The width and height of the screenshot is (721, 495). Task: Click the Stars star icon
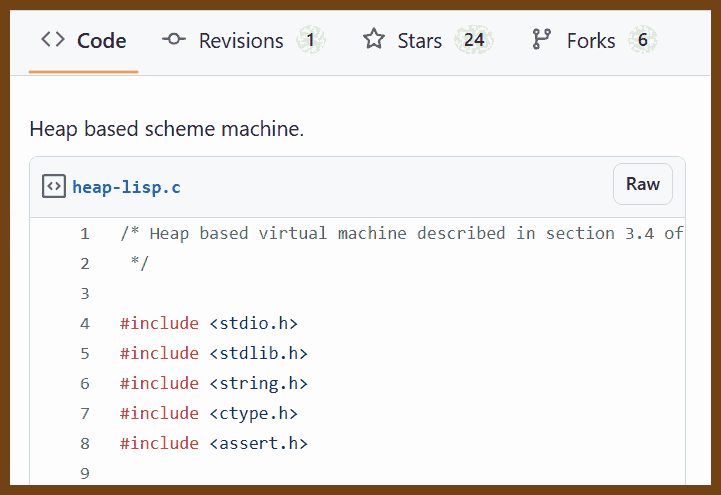(x=374, y=40)
